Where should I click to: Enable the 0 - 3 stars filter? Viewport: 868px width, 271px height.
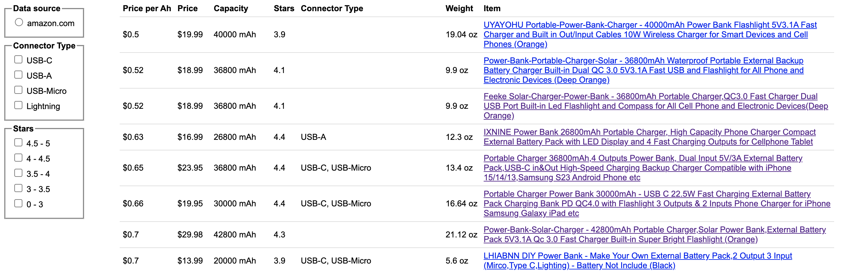(x=18, y=203)
